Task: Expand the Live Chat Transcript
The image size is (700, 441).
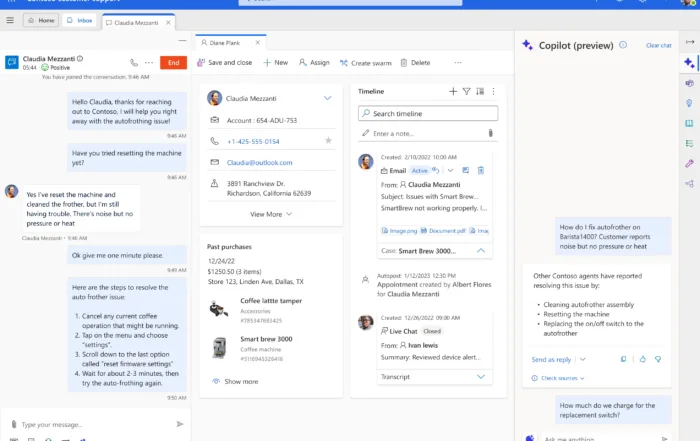Action: (481, 377)
